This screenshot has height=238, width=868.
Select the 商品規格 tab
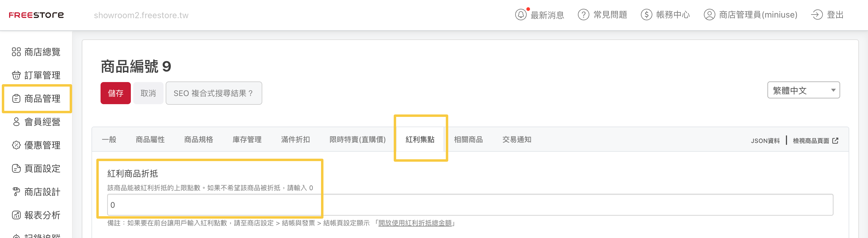pyautogui.click(x=198, y=140)
